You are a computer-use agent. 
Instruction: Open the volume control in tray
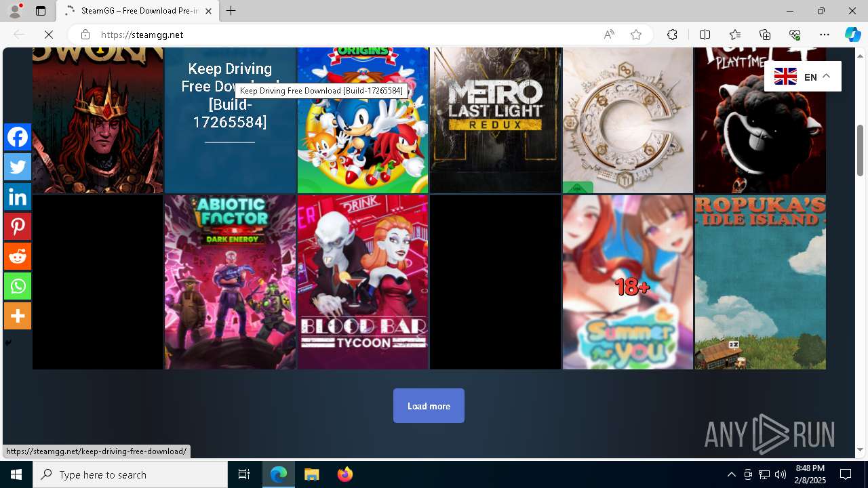tap(781, 474)
